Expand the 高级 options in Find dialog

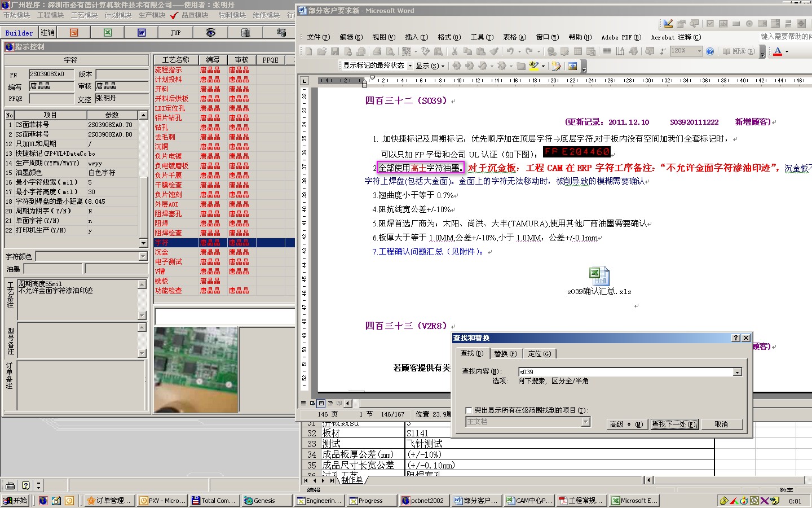tap(626, 424)
